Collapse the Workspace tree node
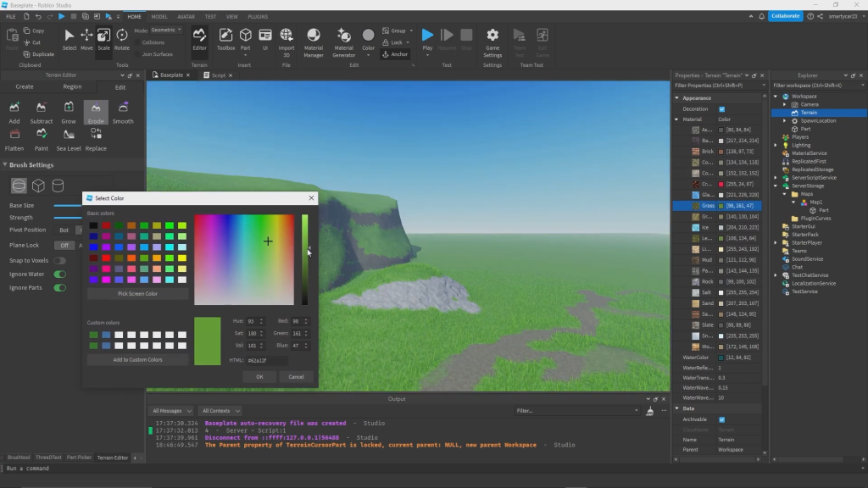This screenshot has width=868, height=488. click(x=776, y=97)
